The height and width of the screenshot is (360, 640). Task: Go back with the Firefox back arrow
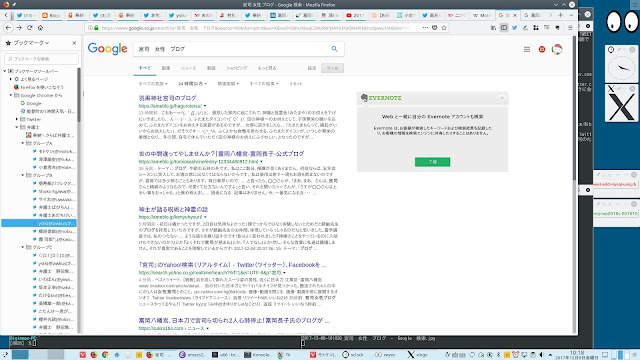(9, 28)
